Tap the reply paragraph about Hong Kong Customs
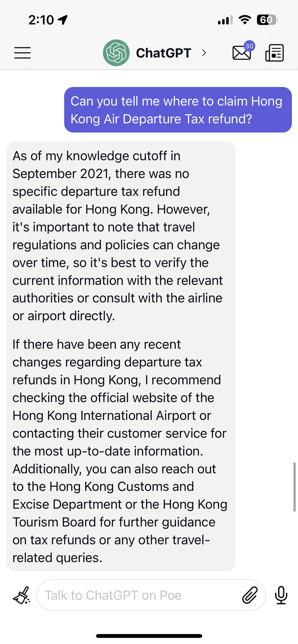Screen dimensions: 298x644 (120, 451)
